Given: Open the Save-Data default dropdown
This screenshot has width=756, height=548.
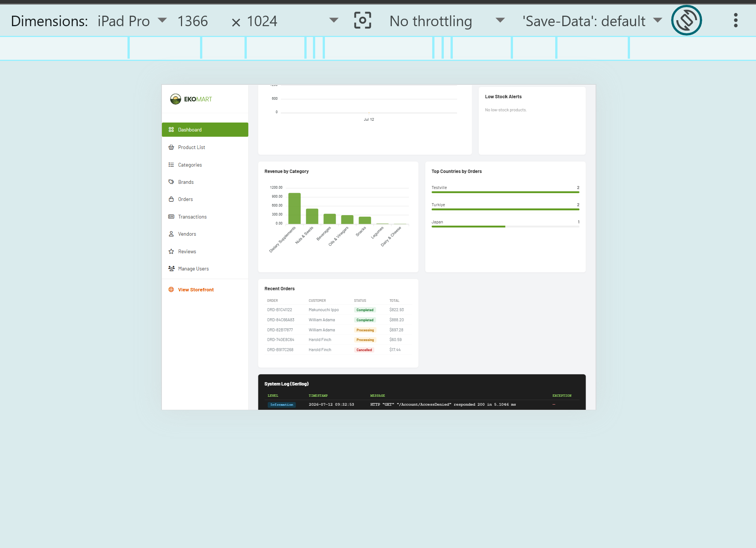Looking at the screenshot, I should coord(592,21).
